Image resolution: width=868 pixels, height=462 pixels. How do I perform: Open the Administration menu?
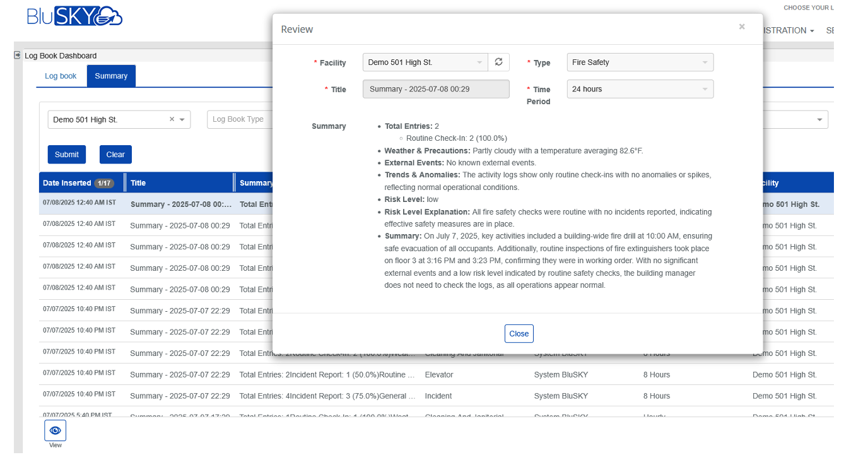click(787, 30)
